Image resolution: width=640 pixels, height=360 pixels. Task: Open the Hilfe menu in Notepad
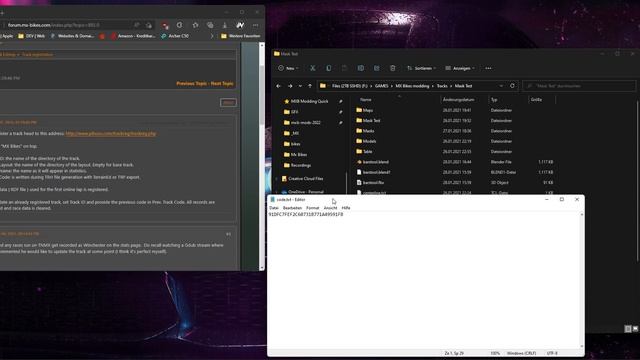click(346, 208)
